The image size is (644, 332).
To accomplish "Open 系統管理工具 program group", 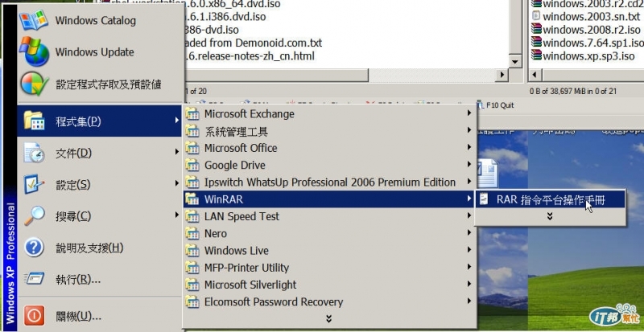I will 330,131.
